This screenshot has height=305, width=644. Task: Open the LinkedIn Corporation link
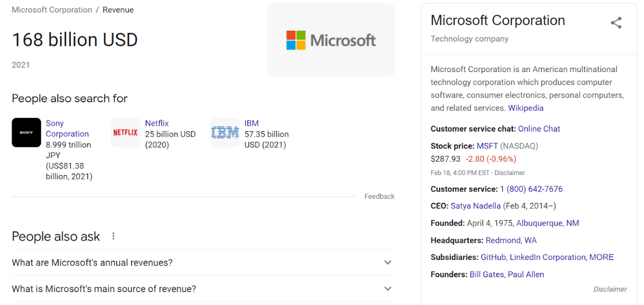coord(548,257)
